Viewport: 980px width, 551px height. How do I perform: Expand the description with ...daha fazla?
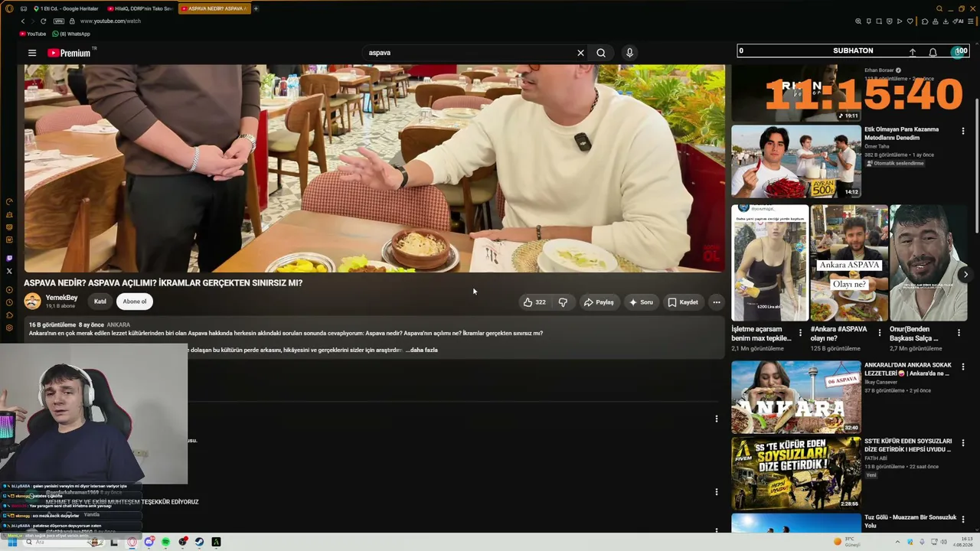tap(422, 350)
